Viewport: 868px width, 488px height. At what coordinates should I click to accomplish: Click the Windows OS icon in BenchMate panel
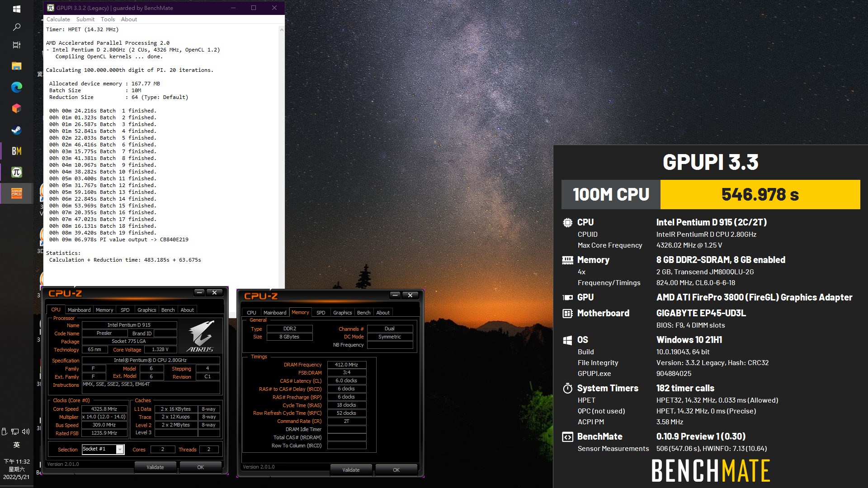click(567, 340)
